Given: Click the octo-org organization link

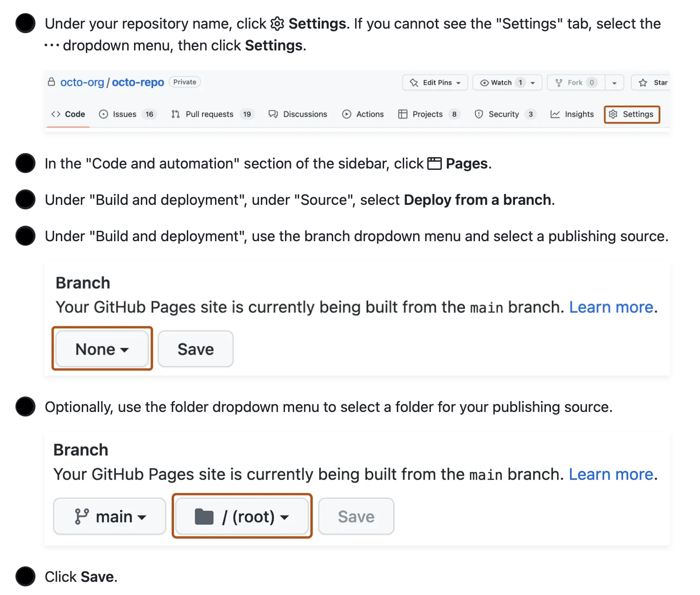Looking at the screenshot, I should coord(82,82).
